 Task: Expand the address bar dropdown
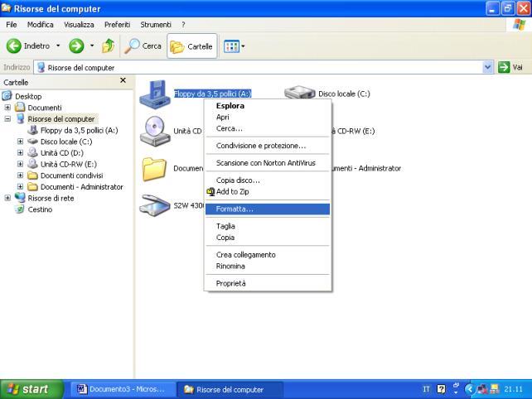[487, 67]
